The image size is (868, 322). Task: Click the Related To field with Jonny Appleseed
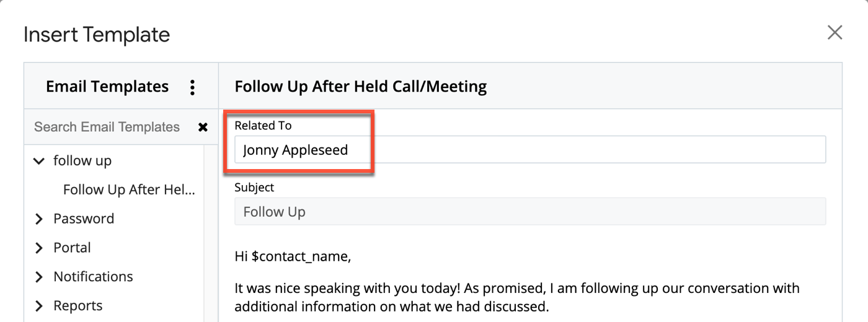529,150
